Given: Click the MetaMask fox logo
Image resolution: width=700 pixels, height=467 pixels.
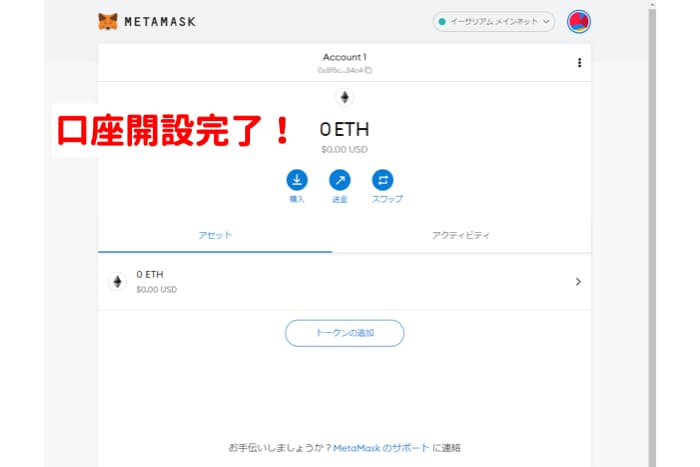Looking at the screenshot, I should pyautogui.click(x=108, y=21).
